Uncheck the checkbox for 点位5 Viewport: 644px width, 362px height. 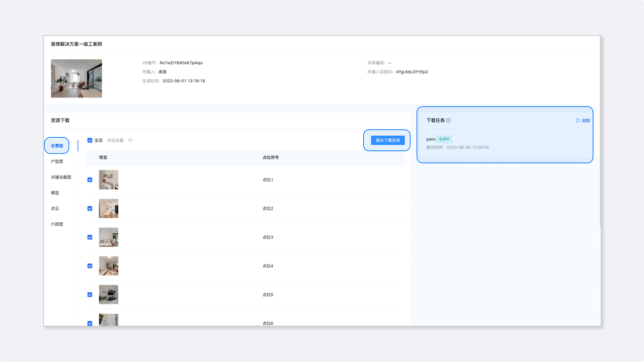(x=90, y=295)
